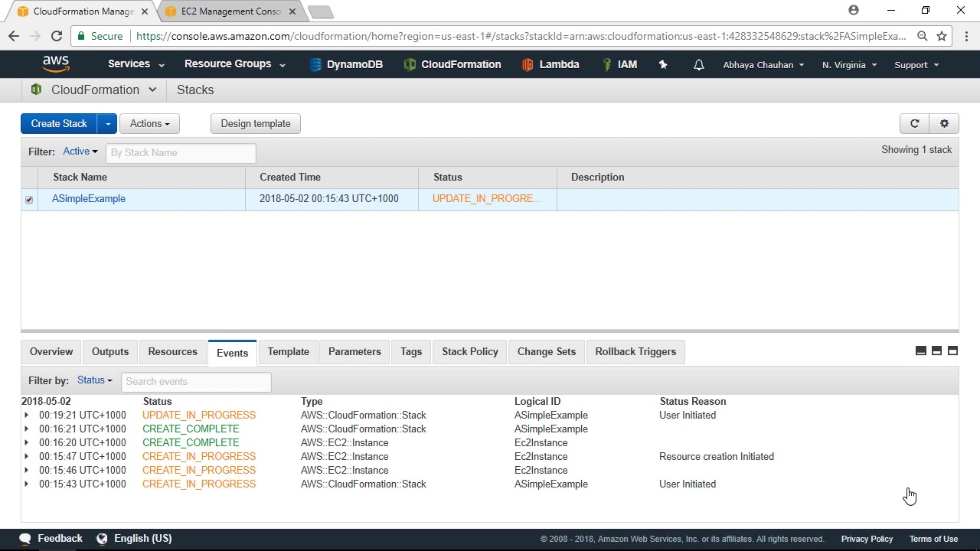Open the N. Virginia region selector
This screenshot has height=551, width=980.
pyautogui.click(x=849, y=65)
